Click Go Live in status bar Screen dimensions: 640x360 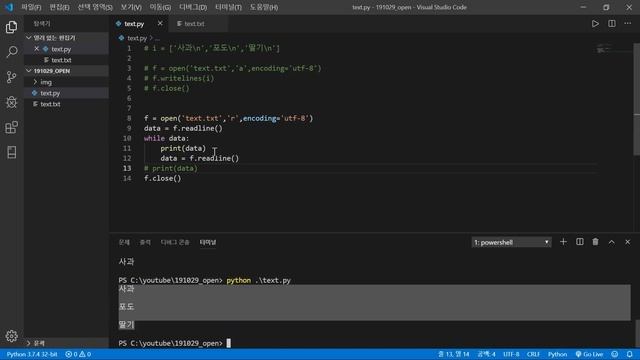coord(589,354)
